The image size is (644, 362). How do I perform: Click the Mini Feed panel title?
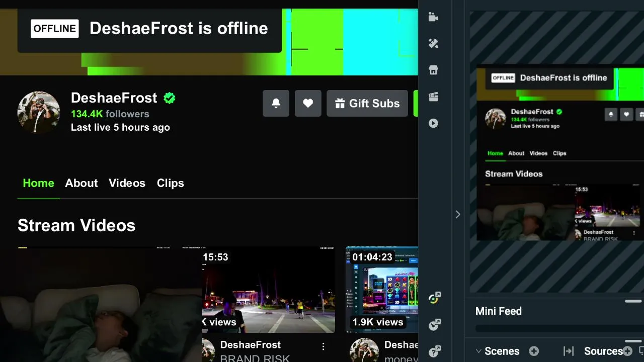click(x=499, y=311)
